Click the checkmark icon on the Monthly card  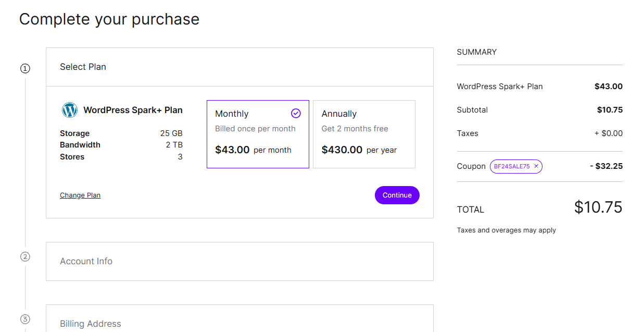click(296, 113)
